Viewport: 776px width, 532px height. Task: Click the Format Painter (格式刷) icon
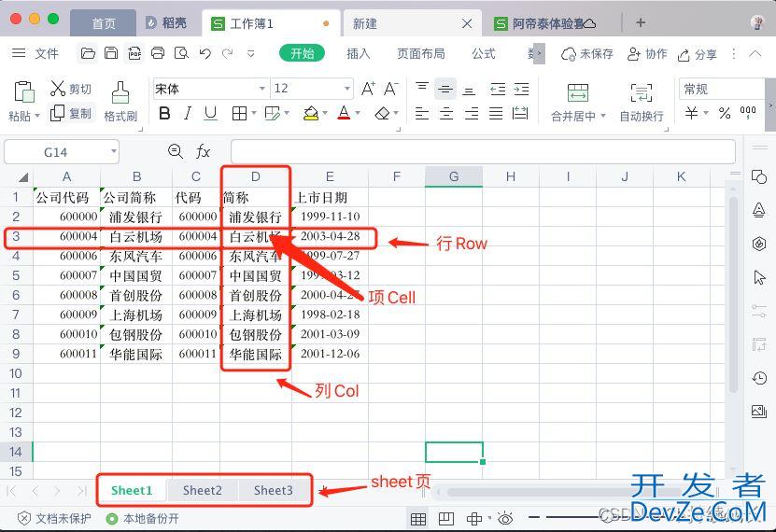[120, 92]
